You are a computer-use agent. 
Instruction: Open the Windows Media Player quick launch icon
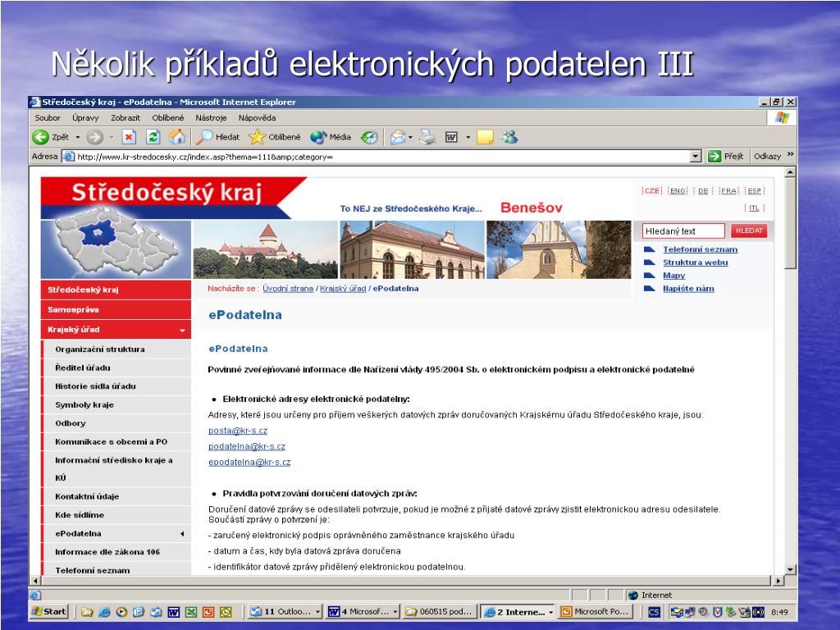(121, 612)
